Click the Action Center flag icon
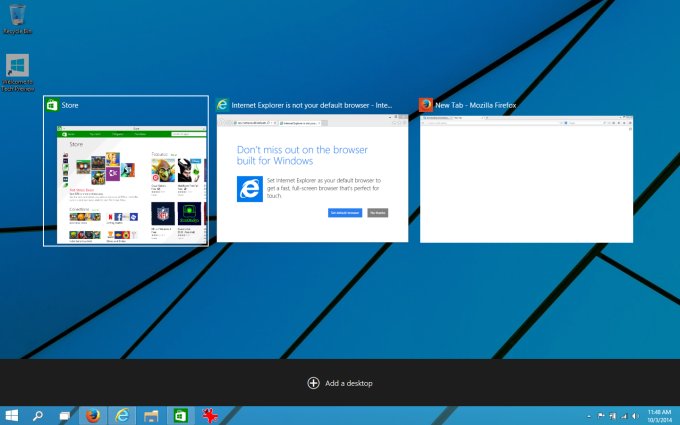This screenshot has height=425, width=680. pyautogui.click(x=600, y=415)
